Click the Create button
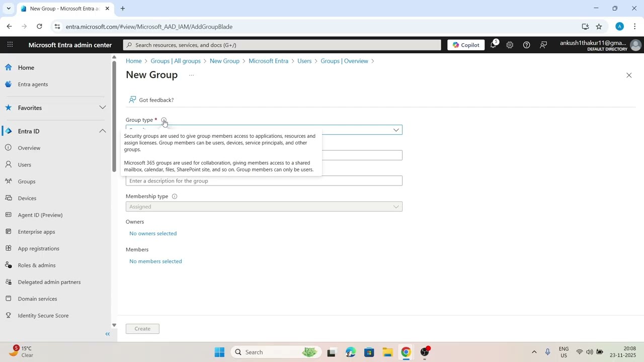The image size is (644, 362). [142, 329]
